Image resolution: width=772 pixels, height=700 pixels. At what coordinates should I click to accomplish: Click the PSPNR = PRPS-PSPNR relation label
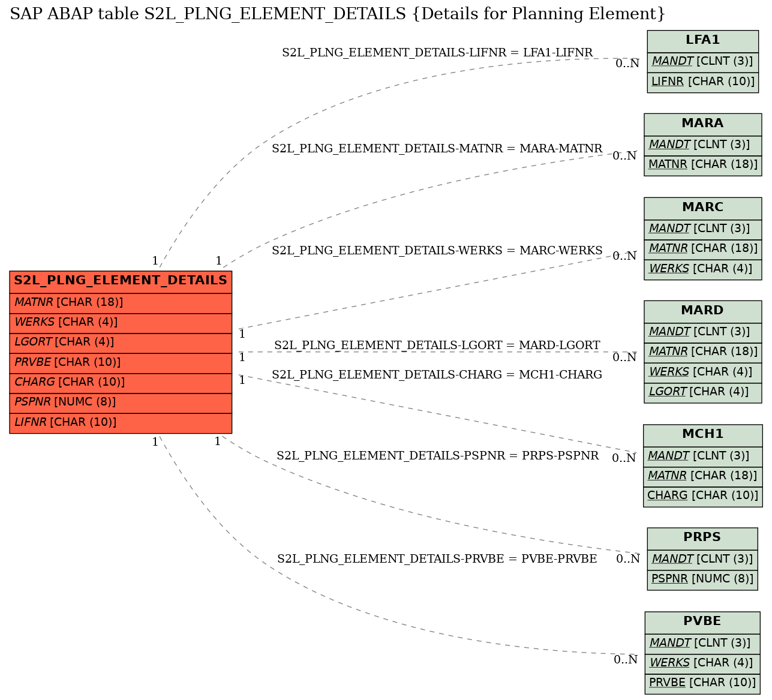click(438, 456)
